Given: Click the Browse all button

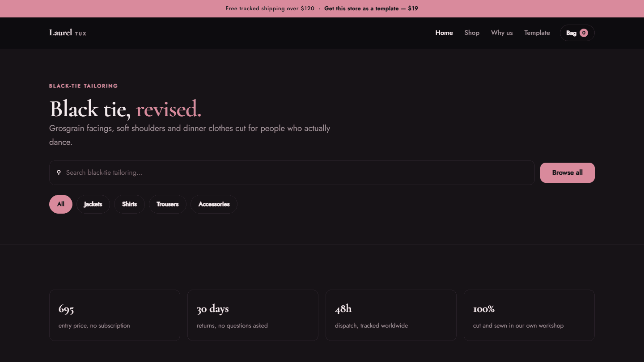Looking at the screenshot, I should click(x=568, y=173).
